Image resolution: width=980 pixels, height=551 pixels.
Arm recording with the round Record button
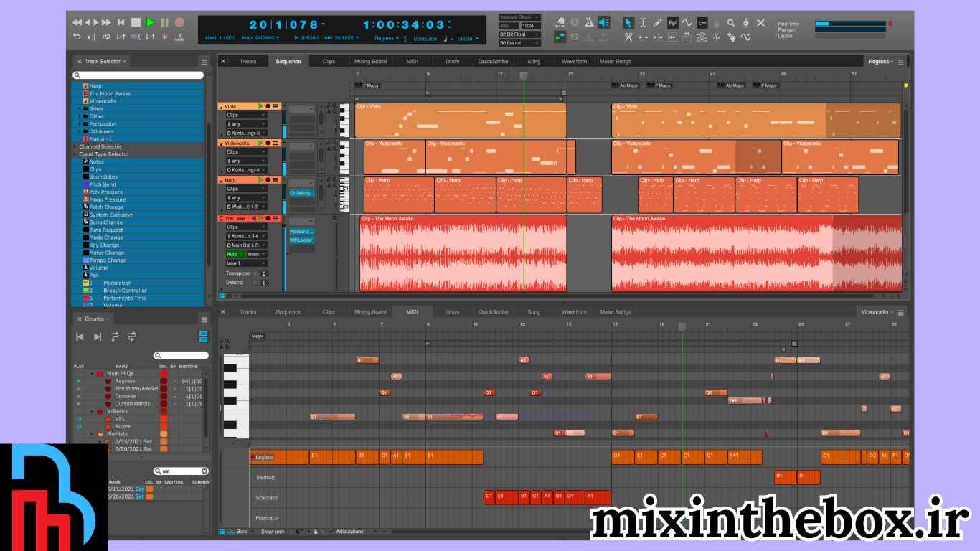pos(179,23)
